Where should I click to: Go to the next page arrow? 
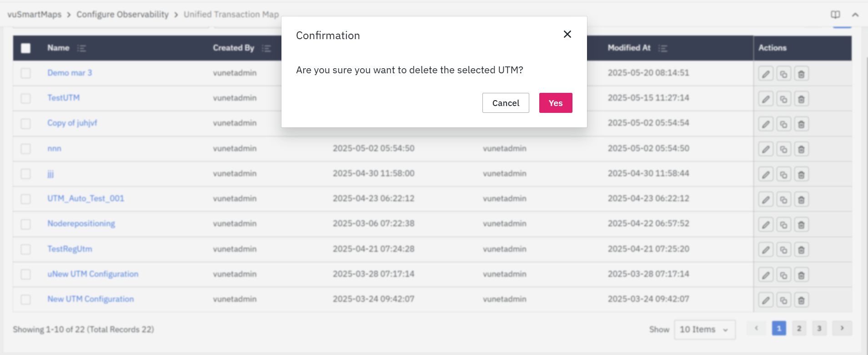(x=842, y=328)
